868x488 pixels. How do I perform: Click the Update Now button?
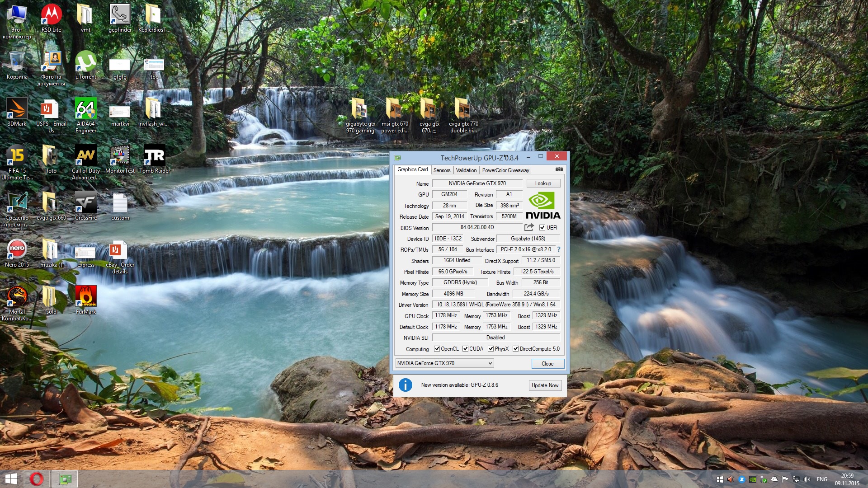point(545,385)
